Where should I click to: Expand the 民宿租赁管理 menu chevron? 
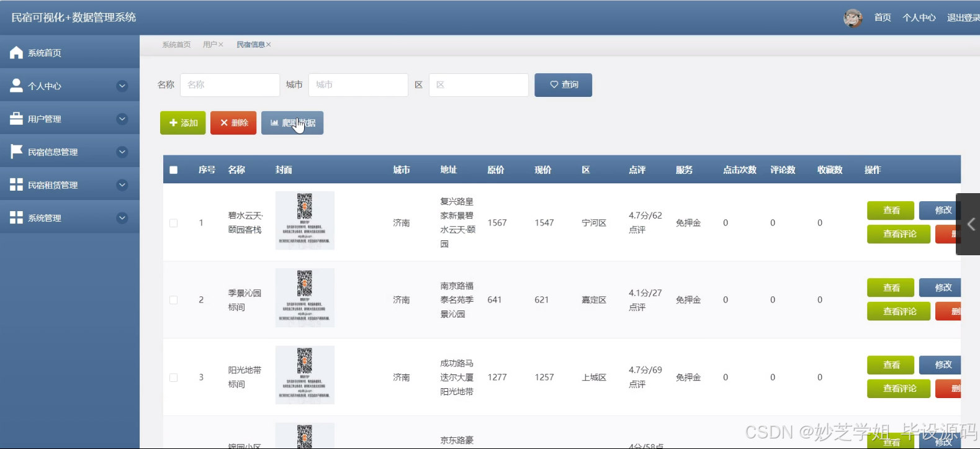coord(122,184)
